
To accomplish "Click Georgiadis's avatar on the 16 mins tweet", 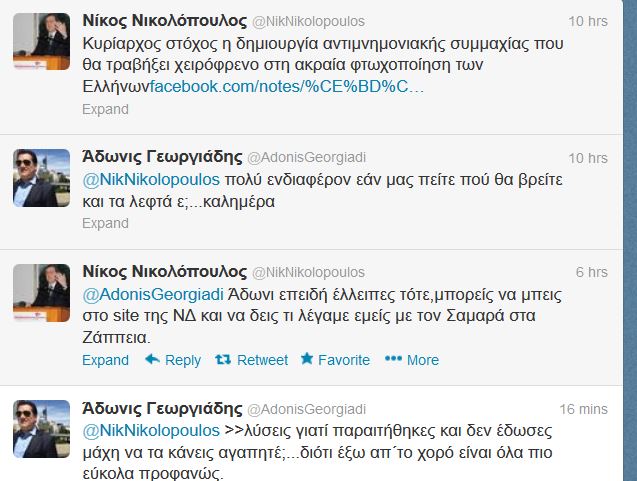I will tap(40, 425).
